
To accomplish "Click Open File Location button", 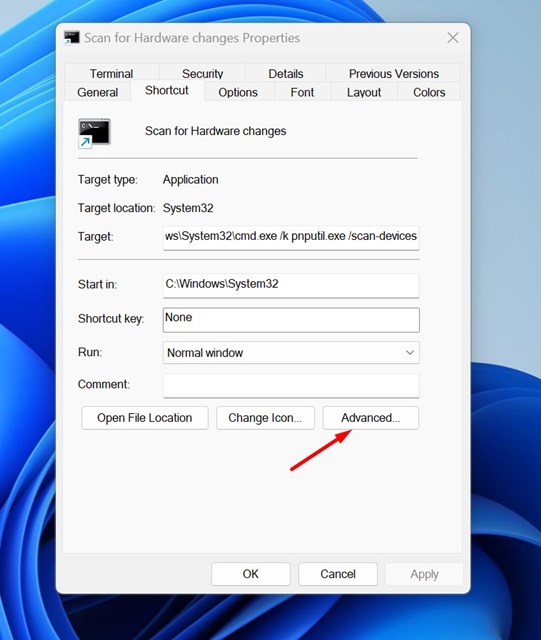I will [145, 418].
